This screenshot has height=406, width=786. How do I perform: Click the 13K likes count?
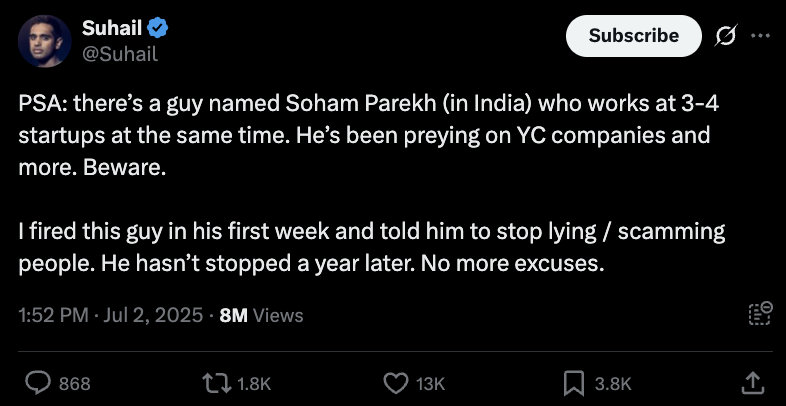click(x=431, y=382)
